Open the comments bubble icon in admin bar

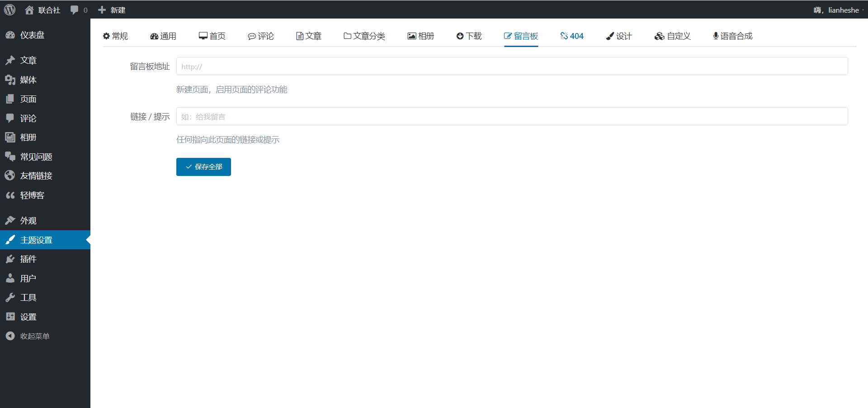75,10
